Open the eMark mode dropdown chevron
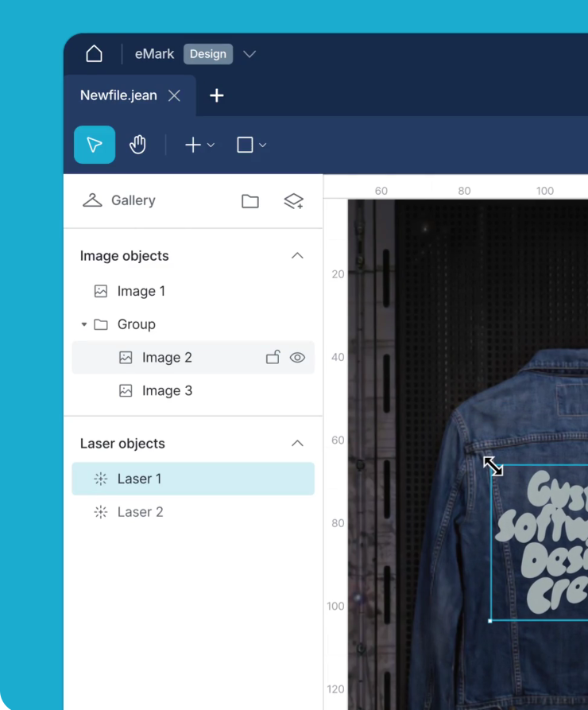 250,54
